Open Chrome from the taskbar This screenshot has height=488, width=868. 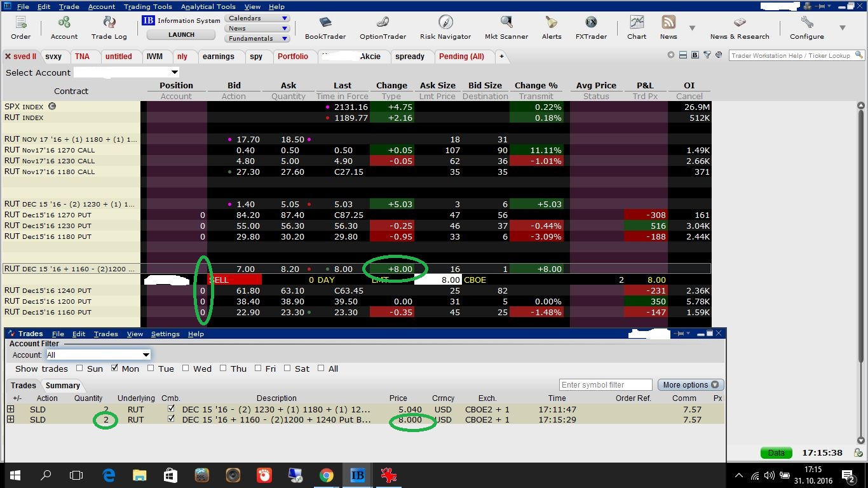pyautogui.click(x=326, y=475)
